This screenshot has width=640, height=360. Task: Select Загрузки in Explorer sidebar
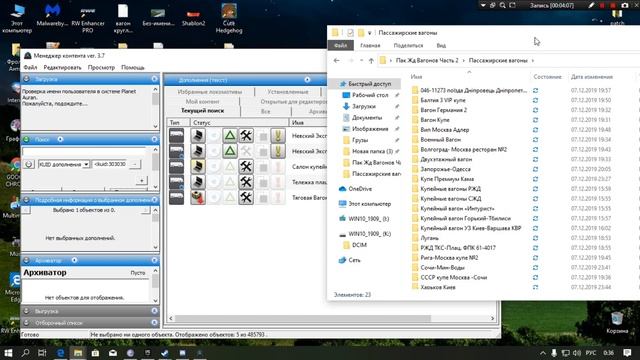point(364,106)
